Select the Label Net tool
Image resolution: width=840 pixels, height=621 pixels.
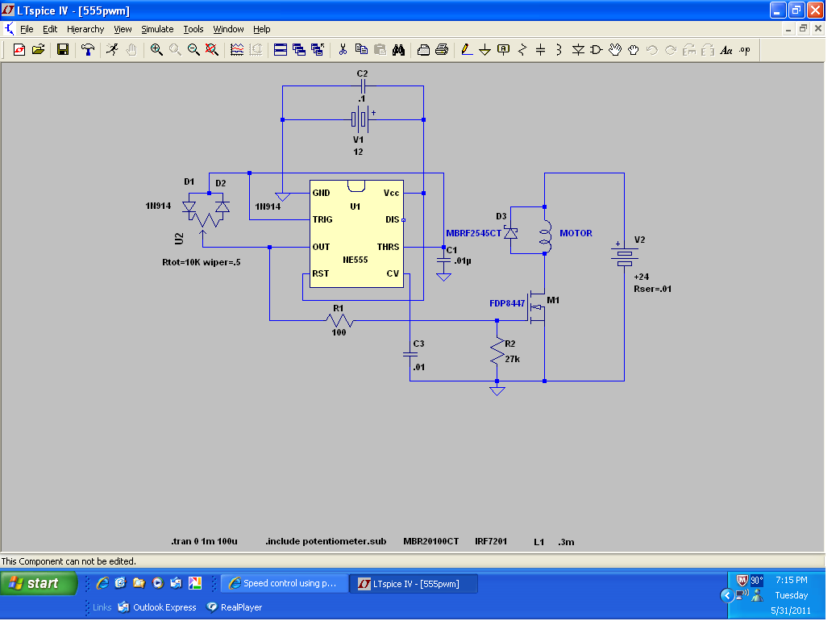tap(504, 50)
